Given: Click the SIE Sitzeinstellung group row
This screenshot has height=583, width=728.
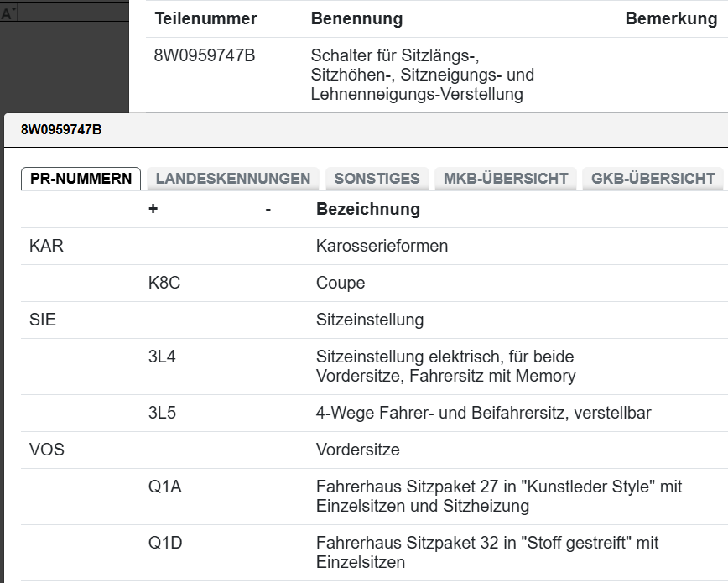Looking at the screenshot, I should pos(374,320).
